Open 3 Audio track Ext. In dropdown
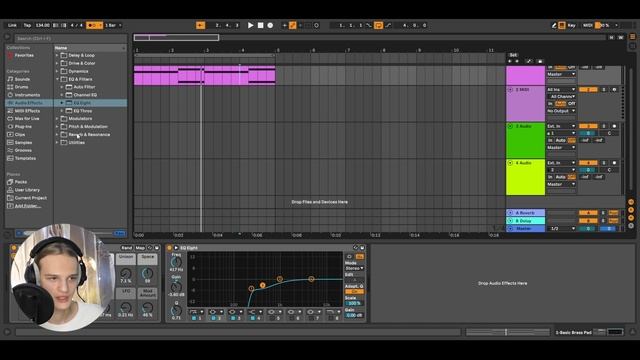This screenshot has height=360, width=640. click(x=561, y=126)
